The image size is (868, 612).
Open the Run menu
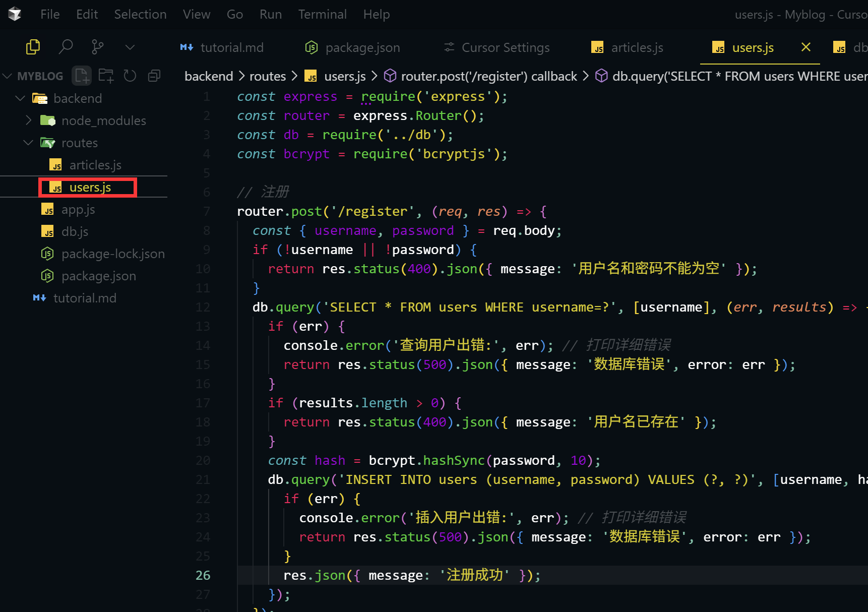coord(271,14)
